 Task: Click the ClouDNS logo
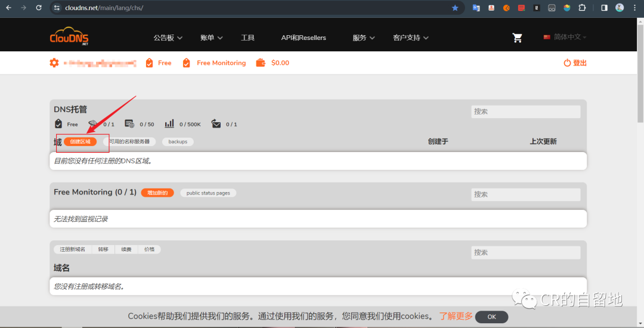69,36
